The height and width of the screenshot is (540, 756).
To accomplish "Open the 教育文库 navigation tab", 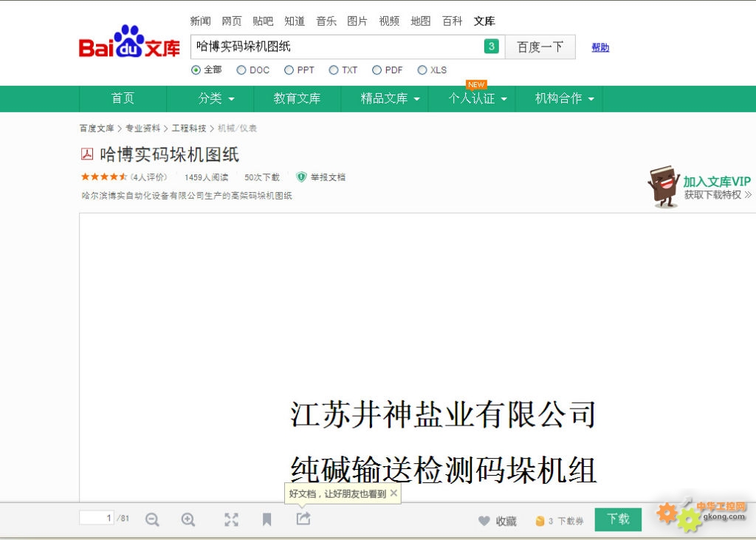I will pos(298,98).
